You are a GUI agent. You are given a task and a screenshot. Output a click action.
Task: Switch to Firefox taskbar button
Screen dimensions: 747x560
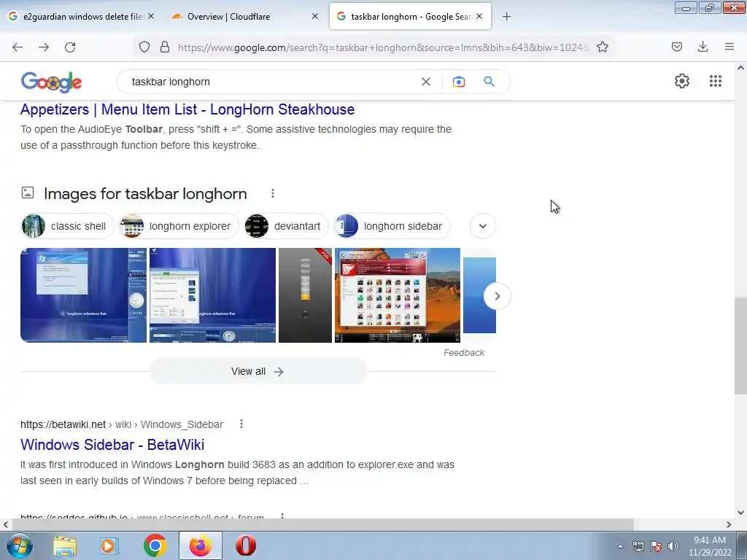click(x=201, y=545)
